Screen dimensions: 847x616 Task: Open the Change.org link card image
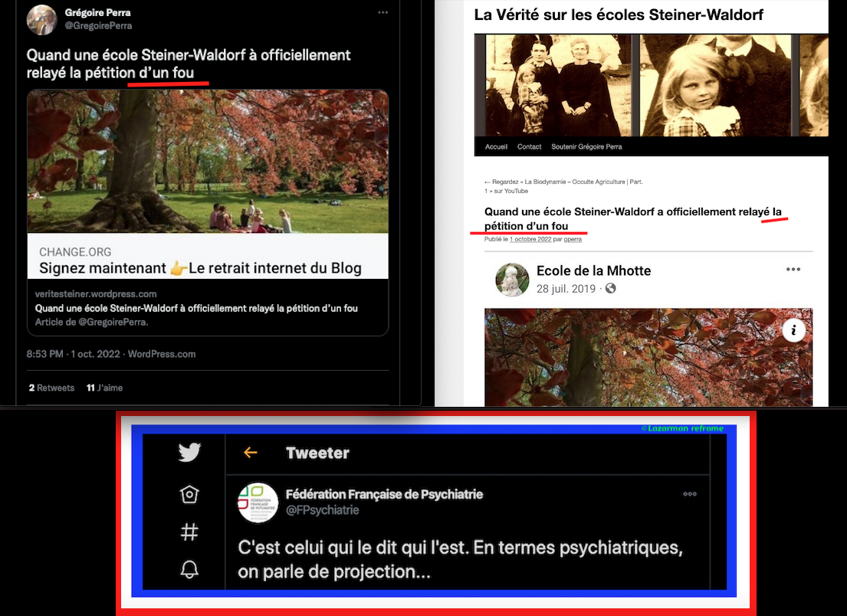click(208, 162)
